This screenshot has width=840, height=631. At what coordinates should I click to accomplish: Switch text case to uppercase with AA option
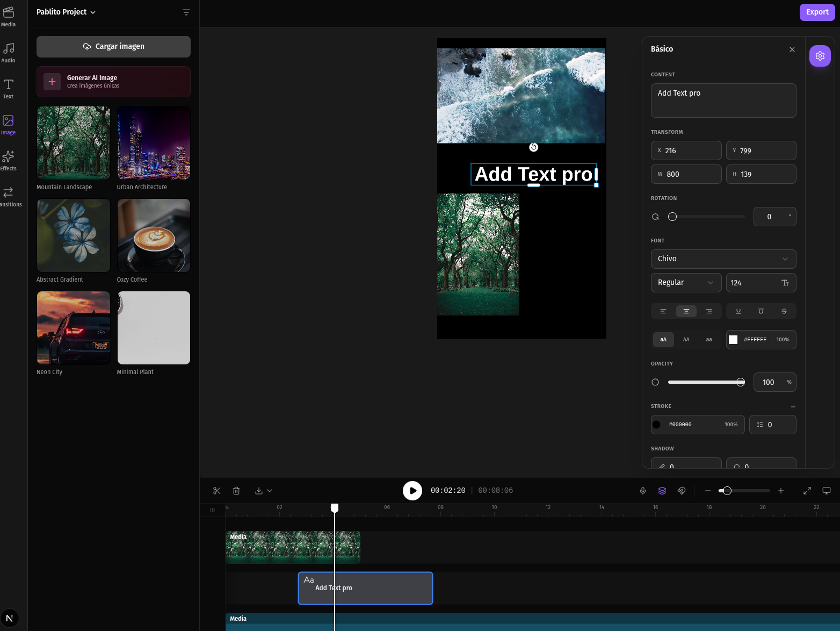[686, 339]
